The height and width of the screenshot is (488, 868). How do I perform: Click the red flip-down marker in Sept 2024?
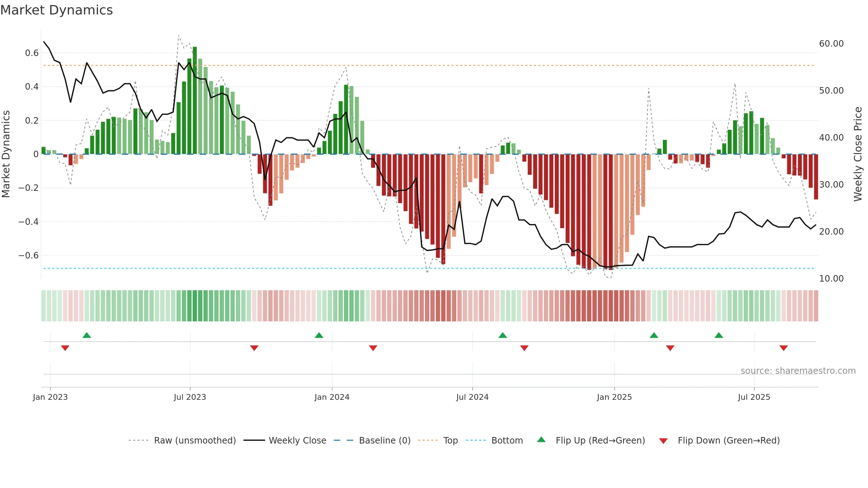coord(524,348)
